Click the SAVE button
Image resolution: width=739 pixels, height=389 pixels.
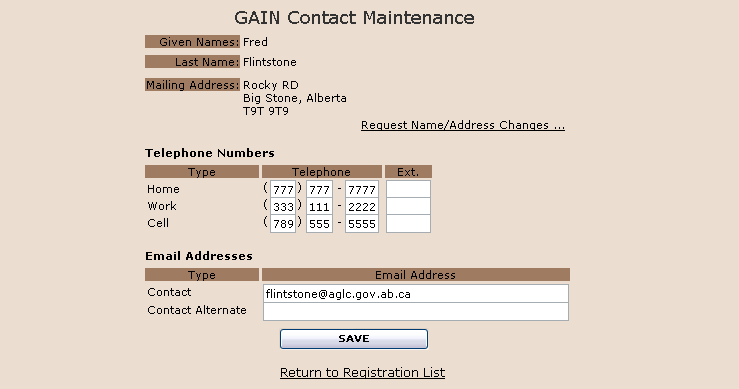pyautogui.click(x=354, y=339)
